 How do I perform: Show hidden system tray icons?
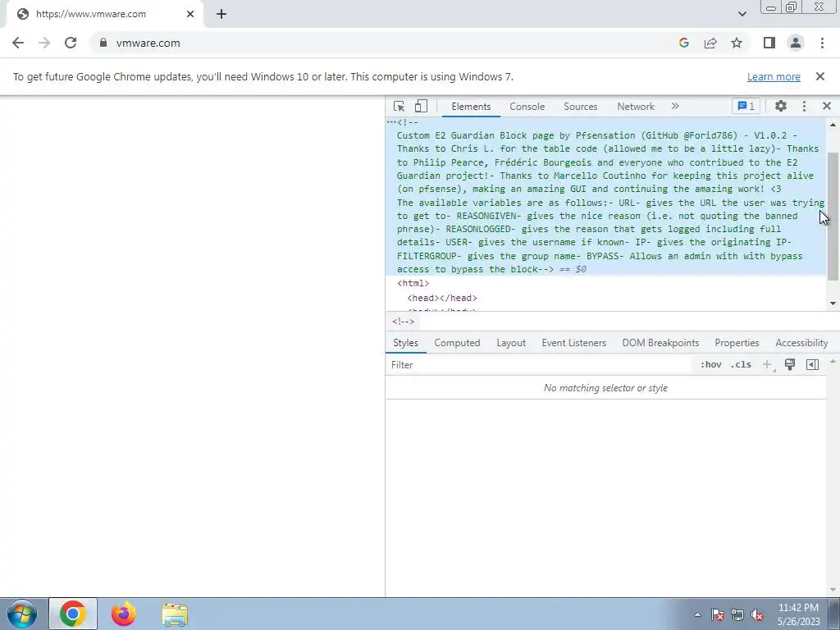coord(697,614)
